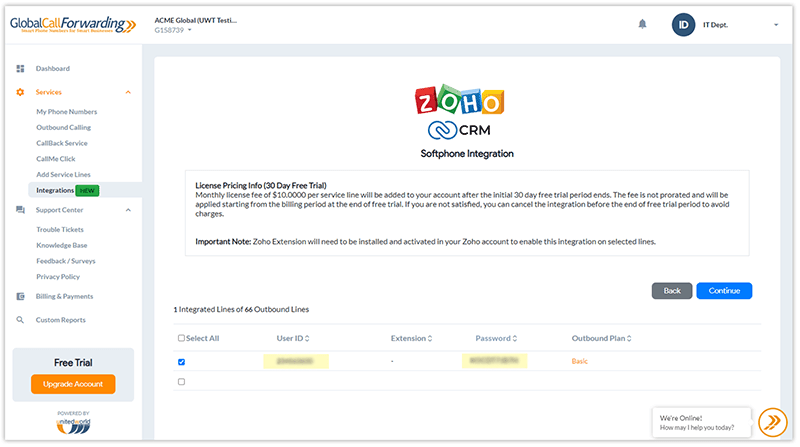
Task: Collapse the Support Center chevron
Action: 128,210
